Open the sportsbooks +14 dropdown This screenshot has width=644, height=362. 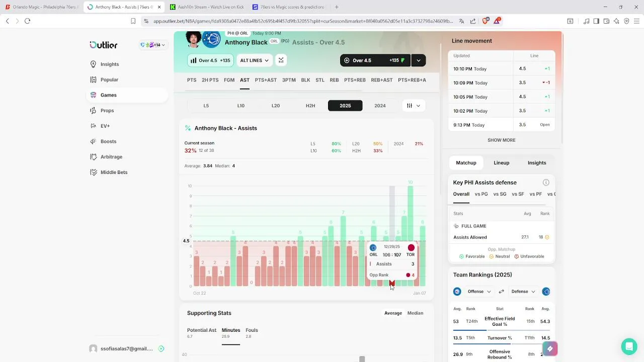coord(153,45)
